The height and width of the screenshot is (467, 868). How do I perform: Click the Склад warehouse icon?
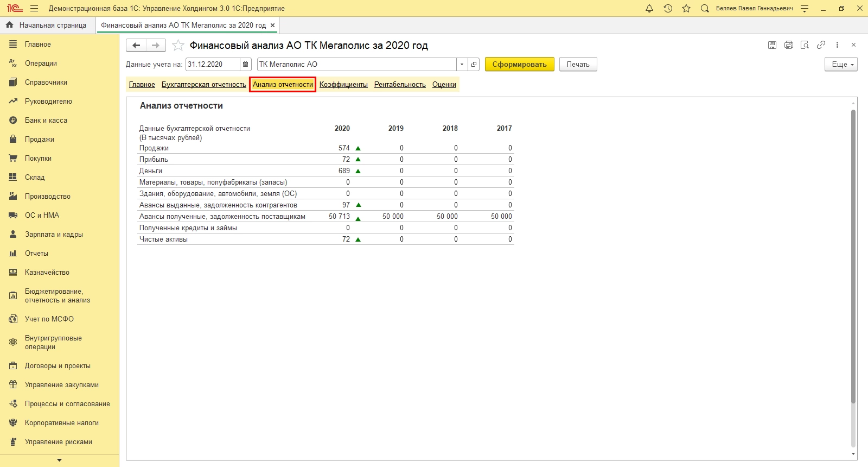tap(13, 178)
